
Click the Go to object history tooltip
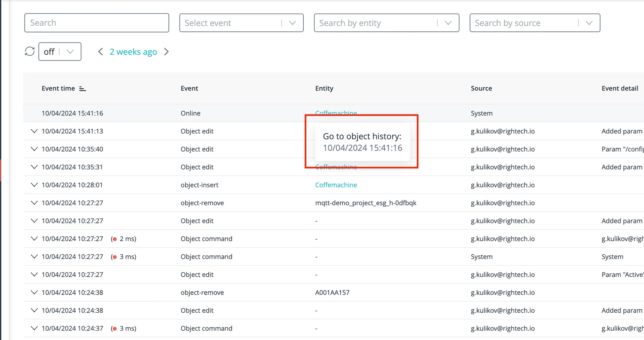[x=363, y=142]
